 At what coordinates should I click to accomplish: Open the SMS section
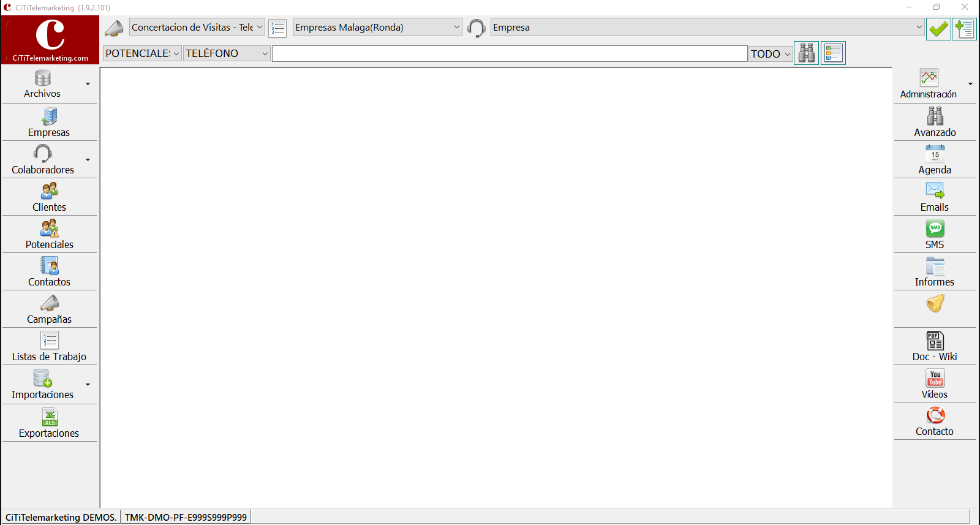click(935, 235)
